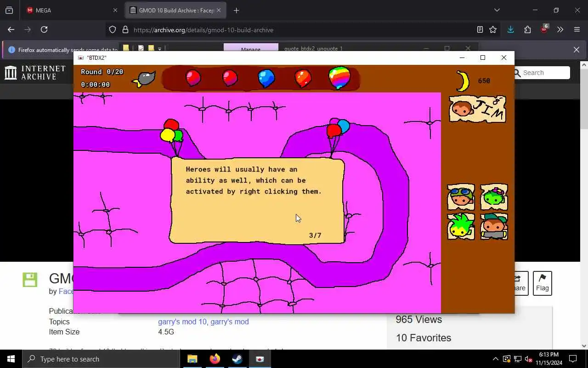Go back in Firefox

[11, 29]
